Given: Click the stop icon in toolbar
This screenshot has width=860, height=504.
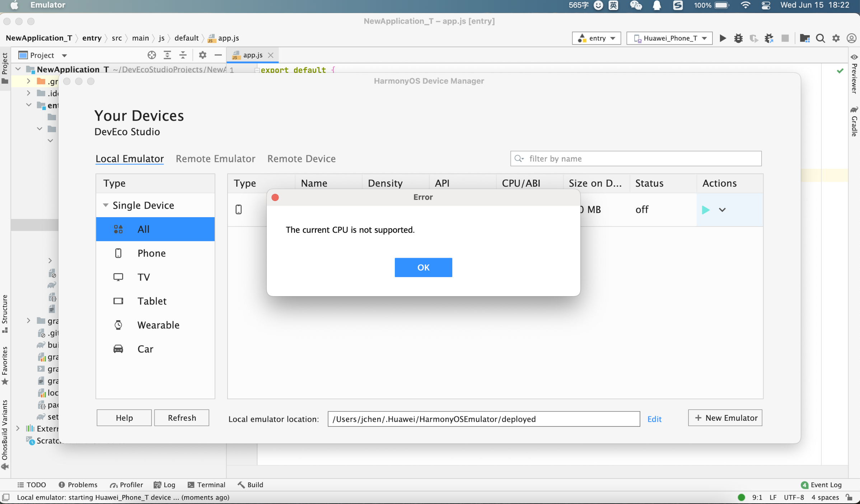Looking at the screenshot, I should [x=785, y=38].
